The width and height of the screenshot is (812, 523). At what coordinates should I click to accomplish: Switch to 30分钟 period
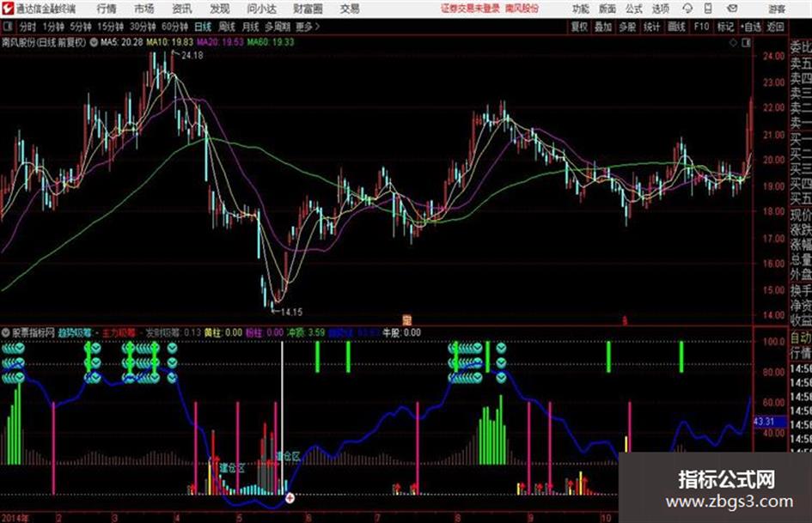143,27
